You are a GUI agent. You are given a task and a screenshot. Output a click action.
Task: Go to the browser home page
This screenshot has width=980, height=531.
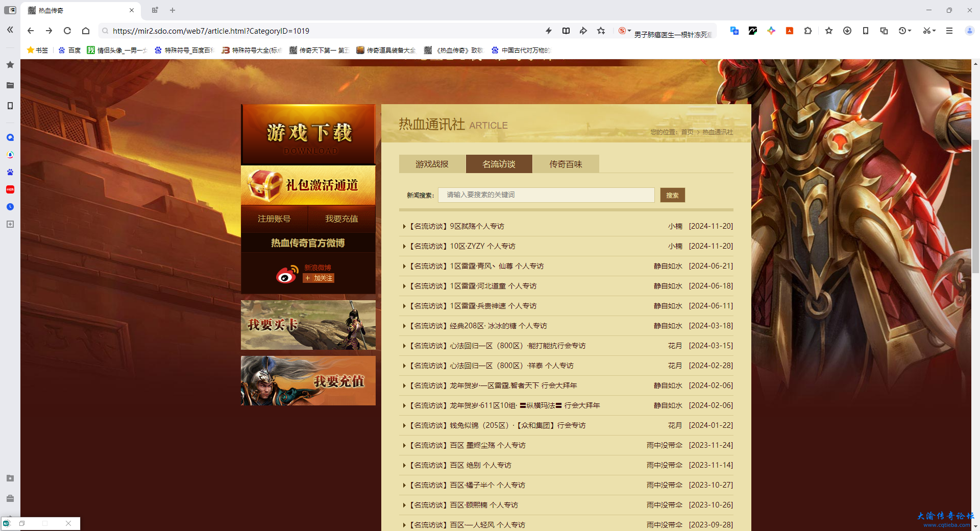pyautogui.click(x=86, y=31)
